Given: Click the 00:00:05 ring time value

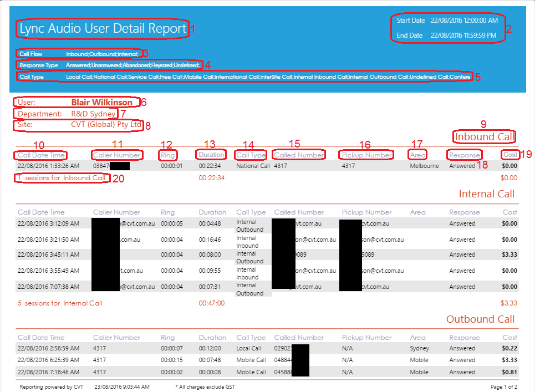Looking at the screenshot, I should pyautogui.click(x=172, y=223).
